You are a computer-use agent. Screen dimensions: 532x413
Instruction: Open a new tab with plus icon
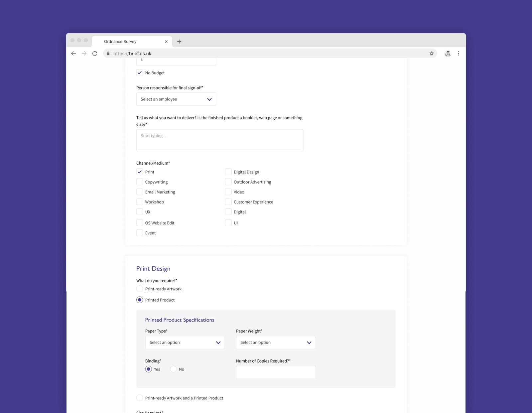(x=179, y=42)
